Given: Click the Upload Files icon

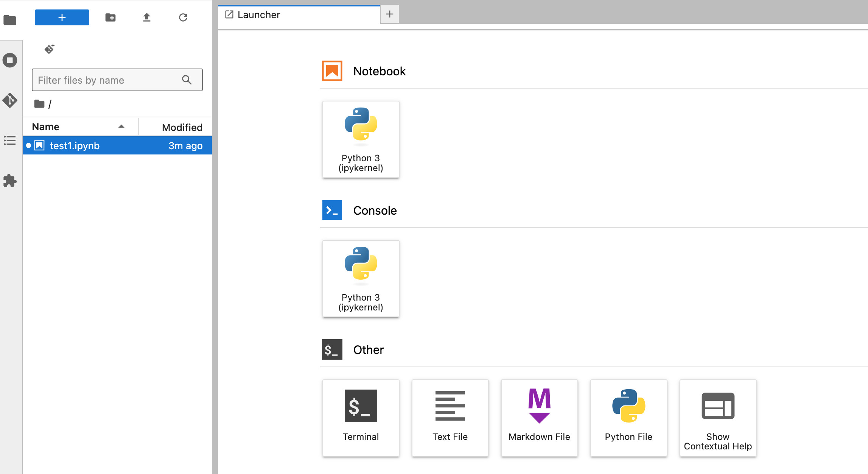Looking at the screenshot, I should pos(146,17).
